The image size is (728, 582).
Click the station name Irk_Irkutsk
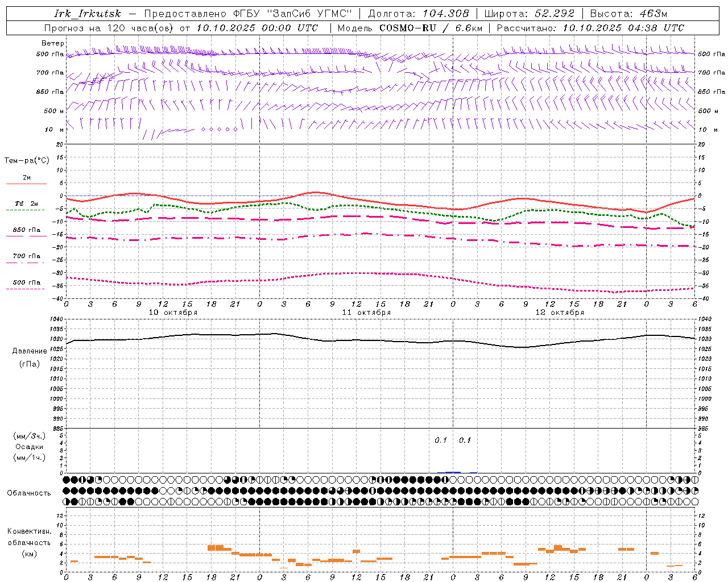tap(88, 14)
